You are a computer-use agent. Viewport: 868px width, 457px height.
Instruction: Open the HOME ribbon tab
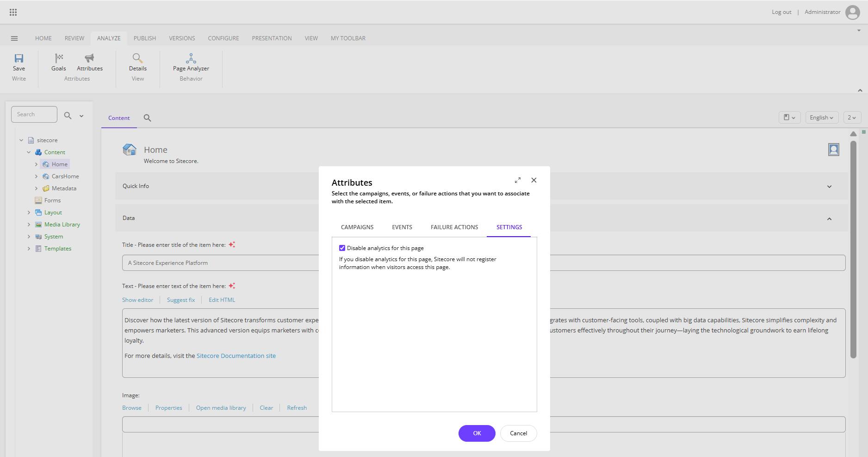pyautogui.click(x=43, y=38)
